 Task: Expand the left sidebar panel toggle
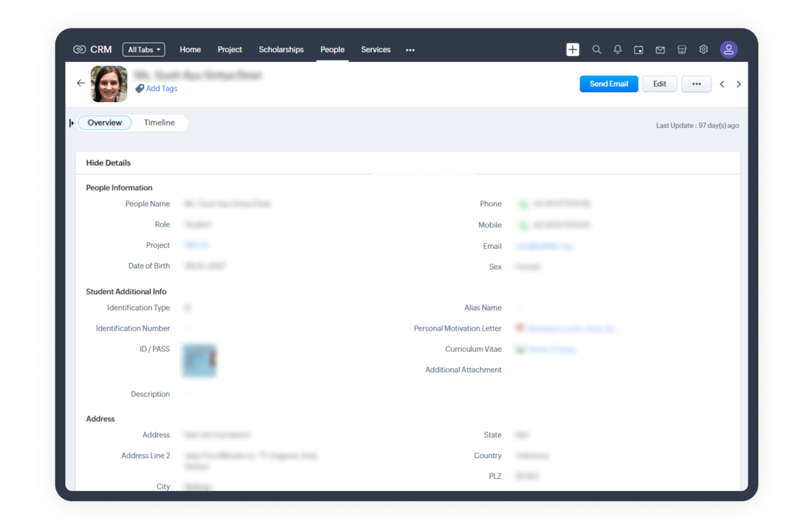(72, 123)
